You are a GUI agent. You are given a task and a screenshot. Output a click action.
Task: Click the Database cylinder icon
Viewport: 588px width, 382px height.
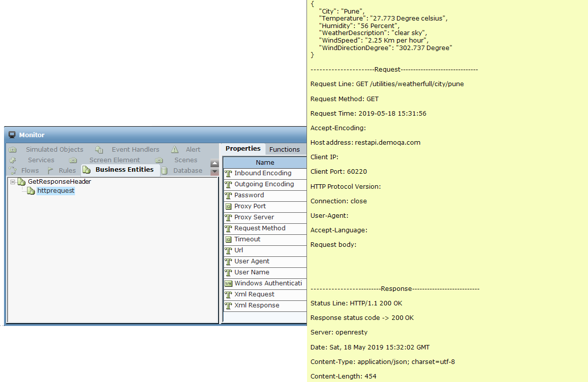point(164,171)
